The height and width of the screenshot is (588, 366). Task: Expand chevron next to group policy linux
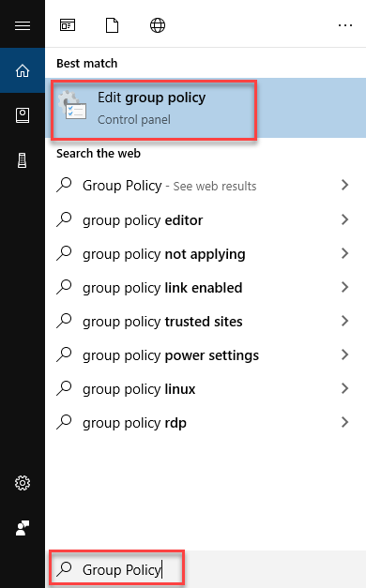coord(345,388)
